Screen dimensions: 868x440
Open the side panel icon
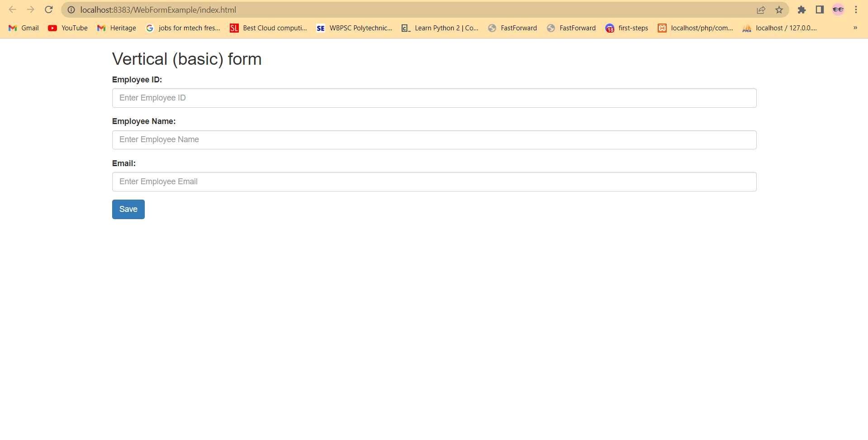coord(819,10)
